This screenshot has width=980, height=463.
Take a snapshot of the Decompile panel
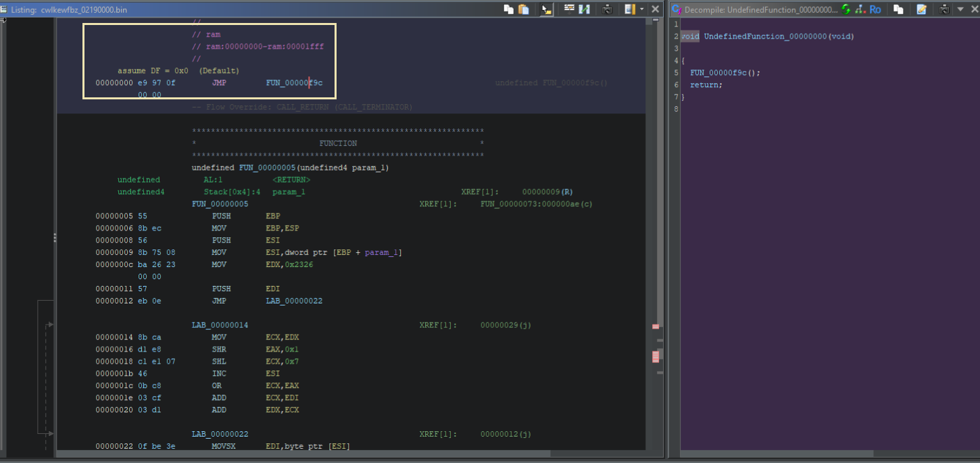[944, 9]
